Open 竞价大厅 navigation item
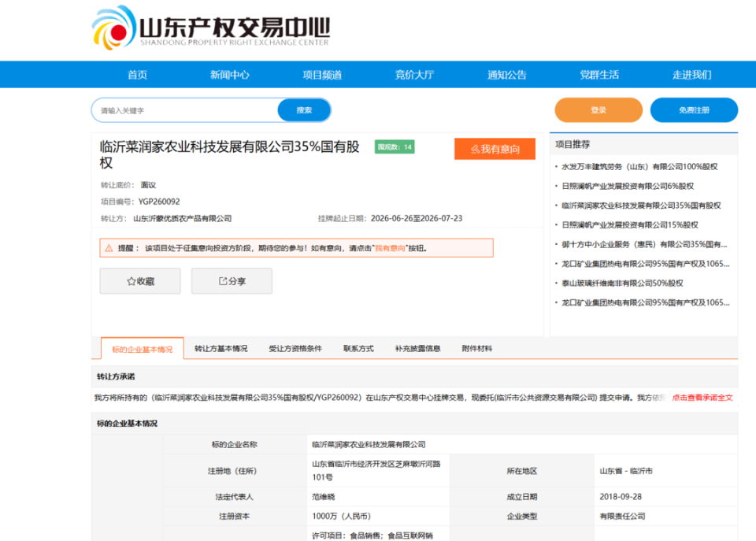 (x=415, y=75)
